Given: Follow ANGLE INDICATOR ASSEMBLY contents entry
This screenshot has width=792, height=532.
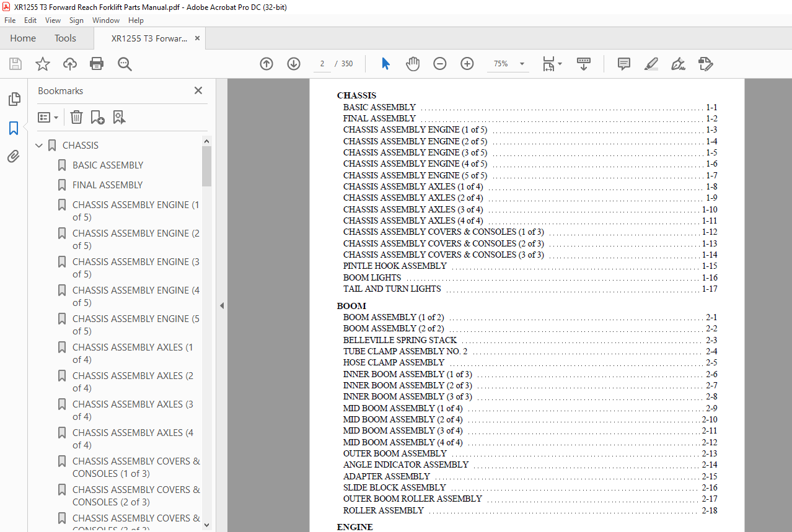Looking at the screenshot, I should [x=406, y=464].
